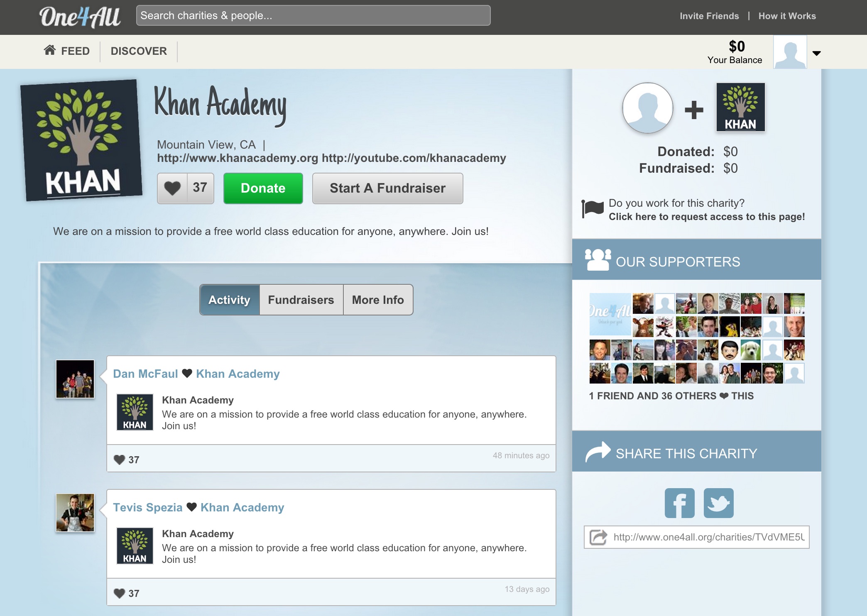Click the share-link arrow icon in URL box
This screenshot has width=867, height=616.
[598, 537]
